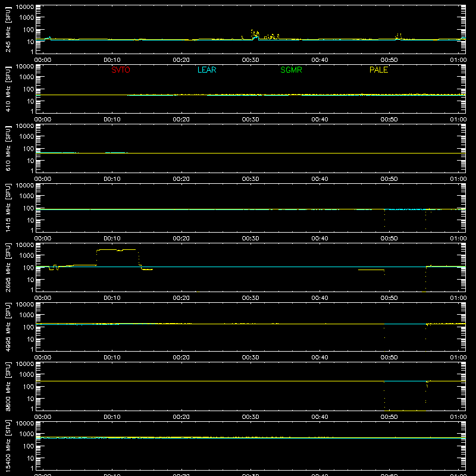Viewport: 476px width, 476px height.
Task: Click the 00:10 time tick under 410 MHz plot
Action: coord(112,120)
